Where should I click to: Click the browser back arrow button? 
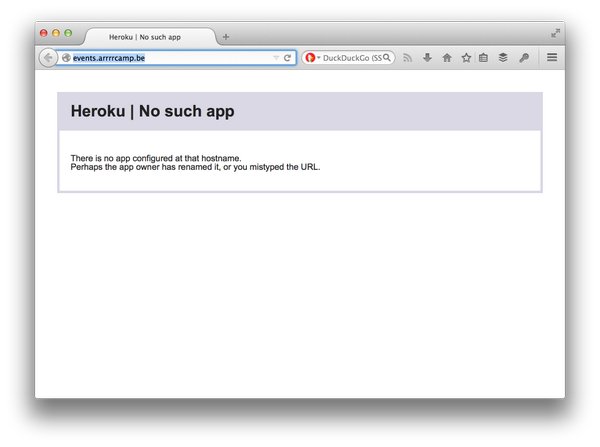[48, 58]
